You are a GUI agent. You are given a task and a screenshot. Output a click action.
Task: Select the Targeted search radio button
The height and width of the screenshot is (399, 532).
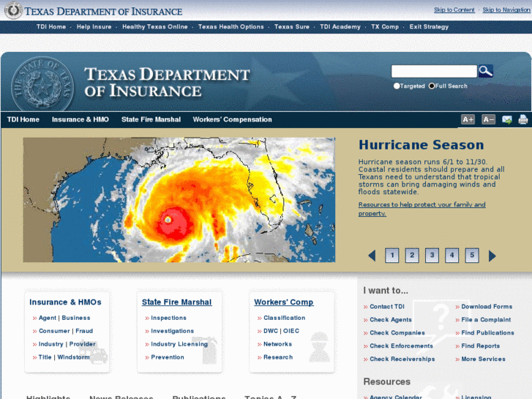(397, 86)
